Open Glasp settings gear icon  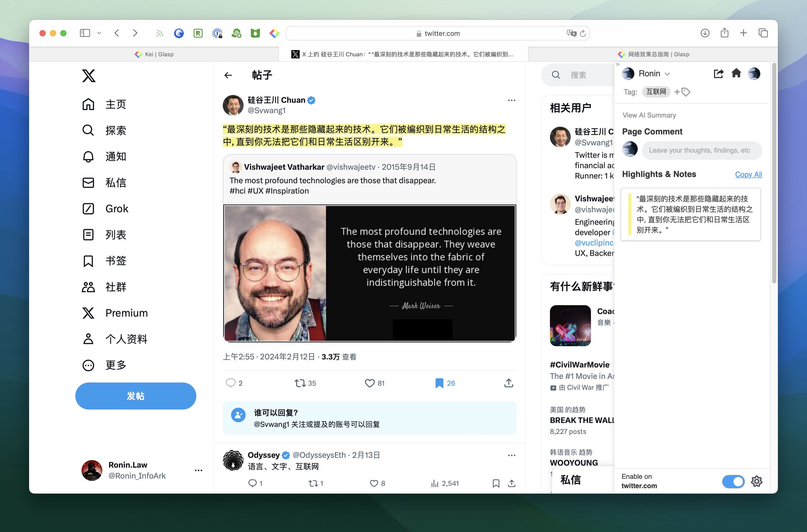coord(756,481)
